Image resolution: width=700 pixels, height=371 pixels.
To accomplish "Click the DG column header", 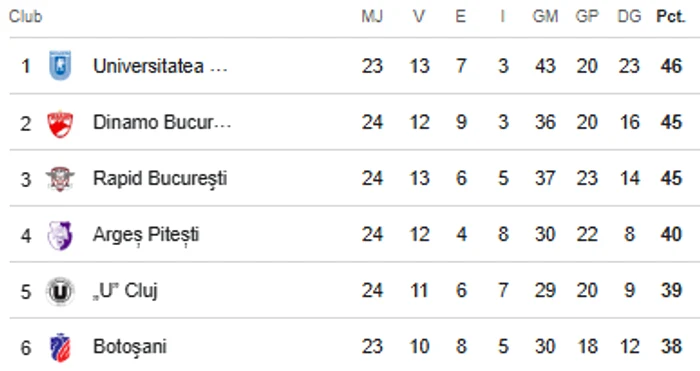I will (x=629, y=17).
